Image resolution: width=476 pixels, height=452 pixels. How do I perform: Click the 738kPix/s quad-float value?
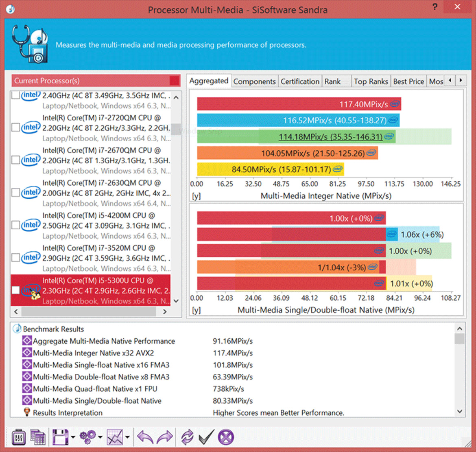tap(229, 388)
